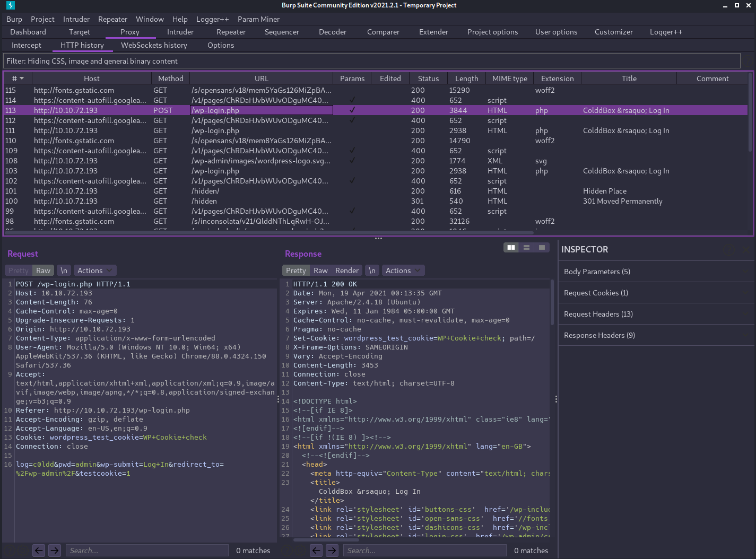
Task: Toggle non-printable characters (\n) in Response pane
Action: tap(372, 270)
